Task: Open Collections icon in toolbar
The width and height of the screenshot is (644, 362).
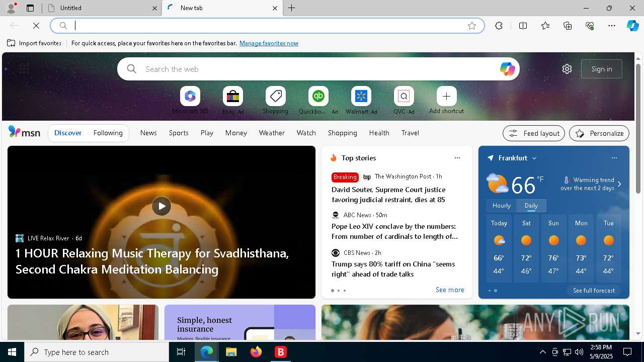Action: [x=568, y=26]
